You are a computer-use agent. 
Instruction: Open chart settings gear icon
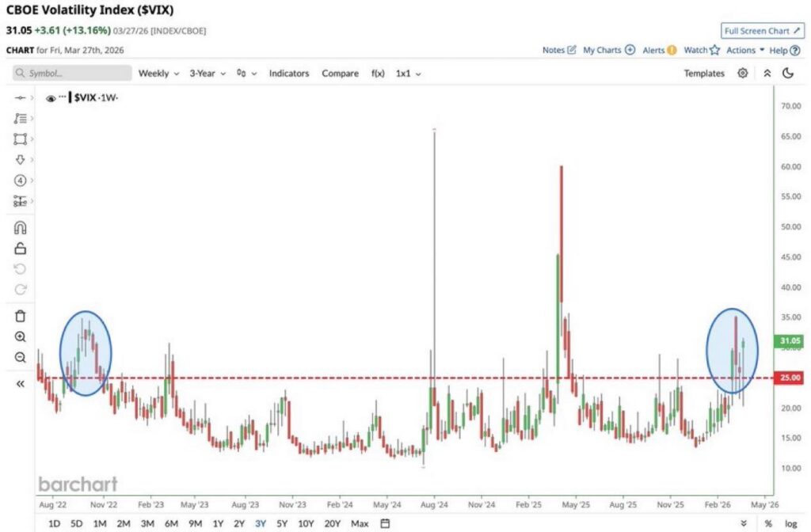(742, 73)
